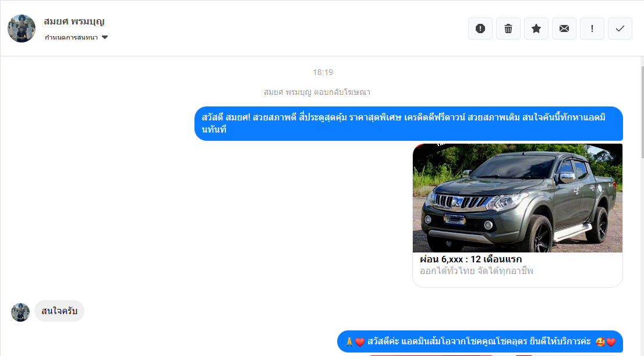The width and height of the screenshot is (644, 356).
Task: Expand กำหนดการสนทนา dropdown arrow
Action: (x=105, y=37)
